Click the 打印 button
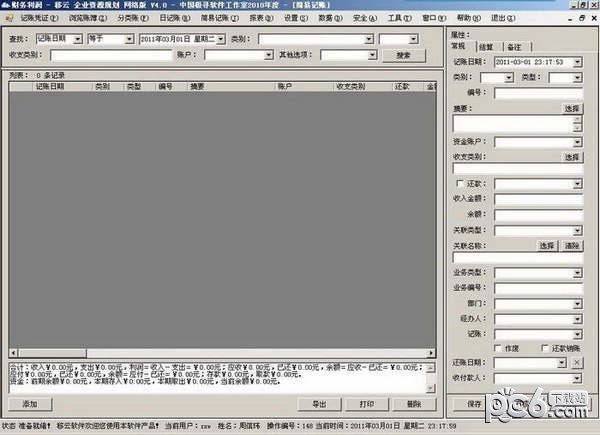 point(366,404)
